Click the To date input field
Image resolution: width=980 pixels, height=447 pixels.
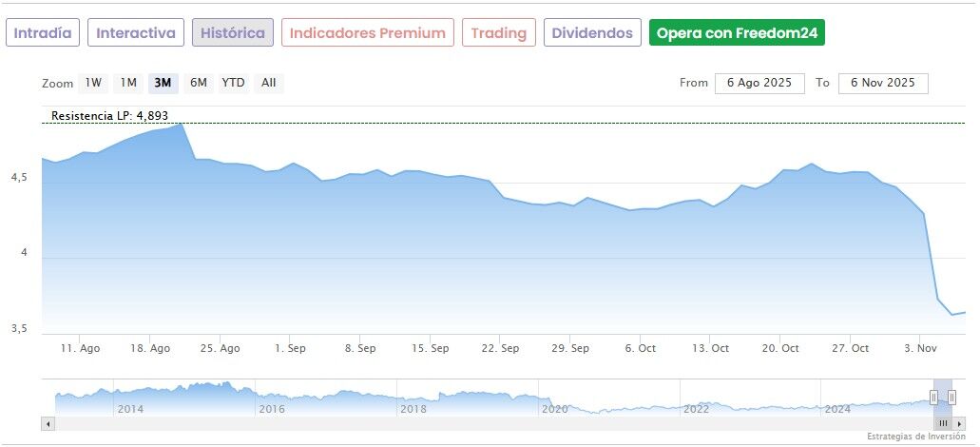click(883, 83)
